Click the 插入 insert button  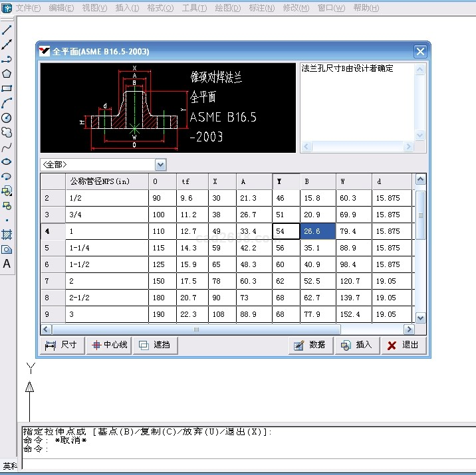[357, 345]
